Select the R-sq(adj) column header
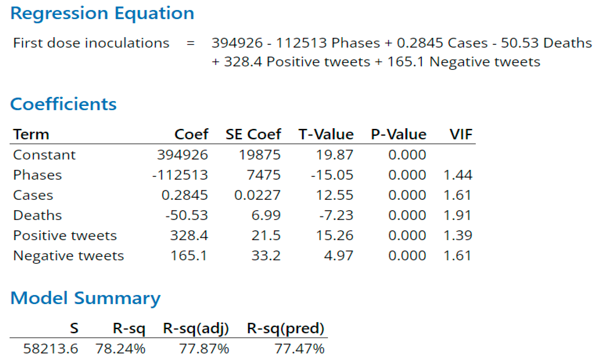 point(196,329)
